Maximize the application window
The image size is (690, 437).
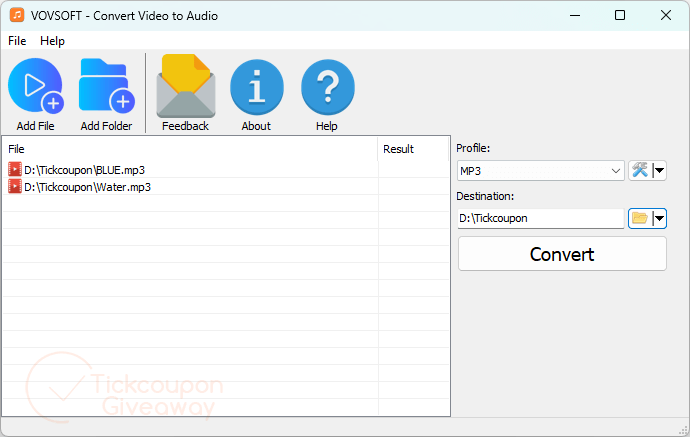click(x=620, y=16)
